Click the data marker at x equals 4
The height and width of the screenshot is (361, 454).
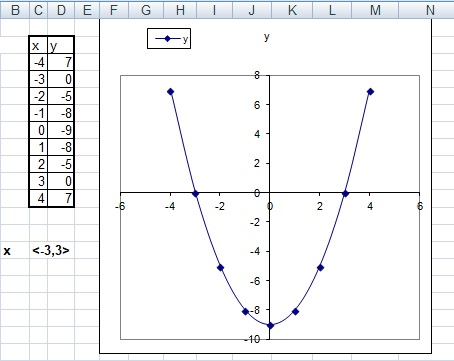(370, 92)
